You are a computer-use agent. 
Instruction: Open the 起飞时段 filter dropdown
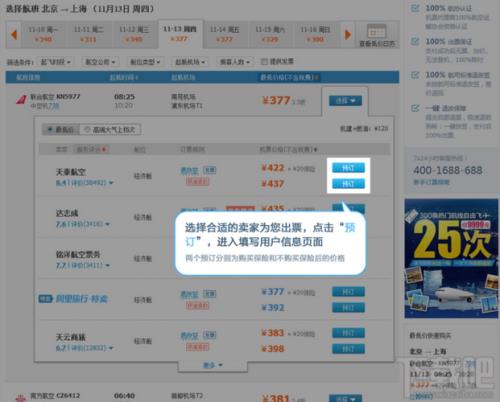[55, 62]
